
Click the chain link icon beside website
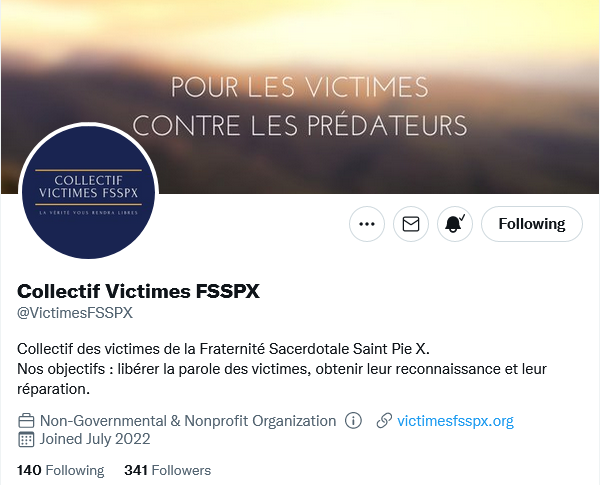[384, 421]
